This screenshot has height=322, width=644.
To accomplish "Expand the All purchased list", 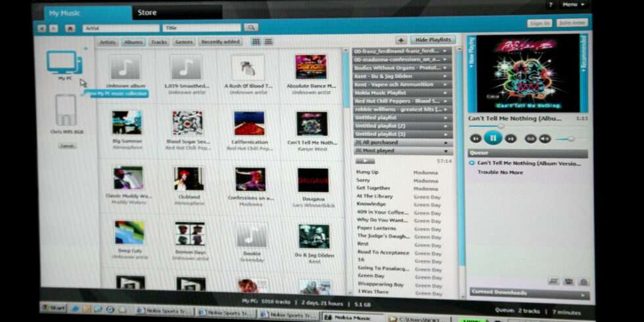I will (x=403, y=143).
